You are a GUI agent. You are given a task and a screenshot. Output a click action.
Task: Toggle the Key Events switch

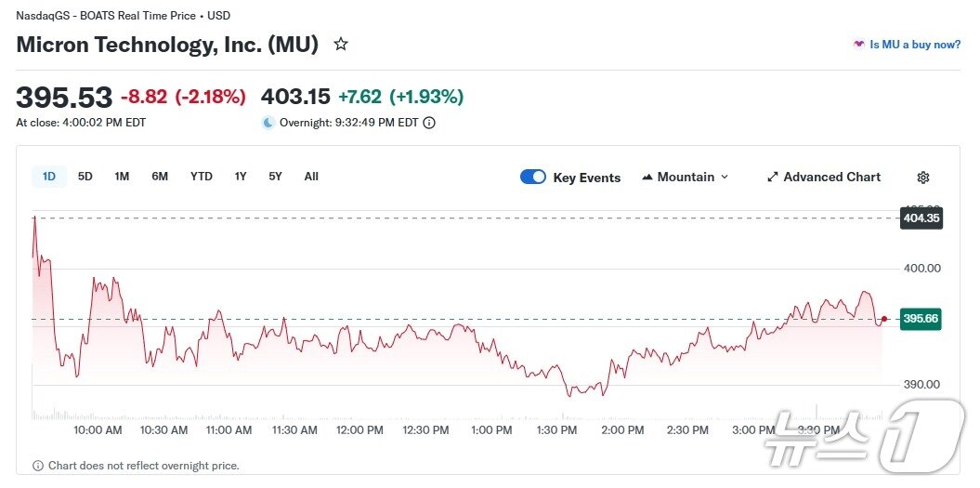click(533, 178)
